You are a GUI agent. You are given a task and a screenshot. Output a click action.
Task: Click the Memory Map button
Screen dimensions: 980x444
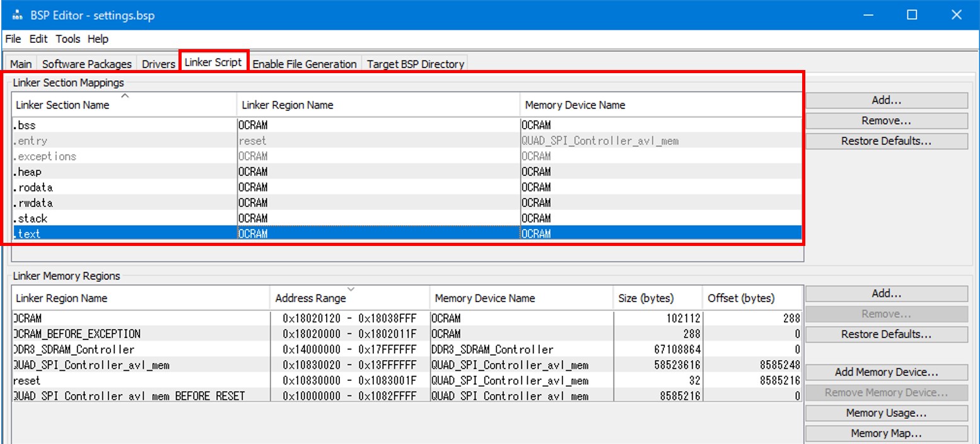[886, 433]
